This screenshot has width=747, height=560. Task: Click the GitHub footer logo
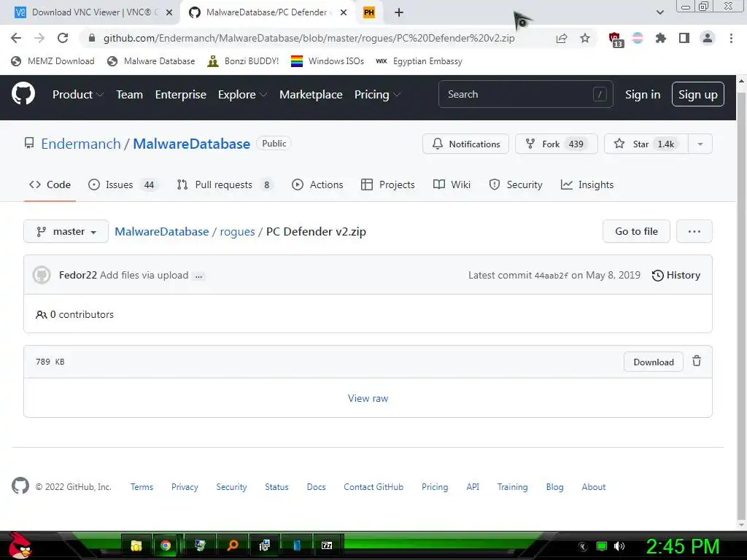click(20, 486)
